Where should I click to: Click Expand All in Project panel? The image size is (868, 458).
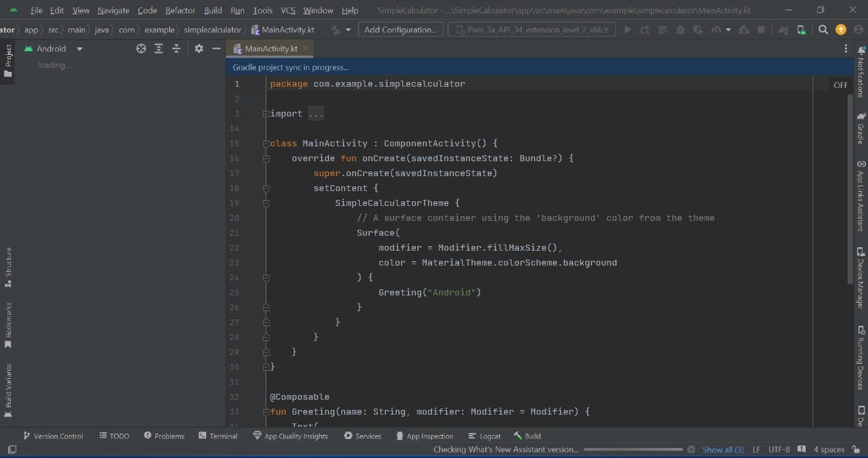tap(159, 49)
